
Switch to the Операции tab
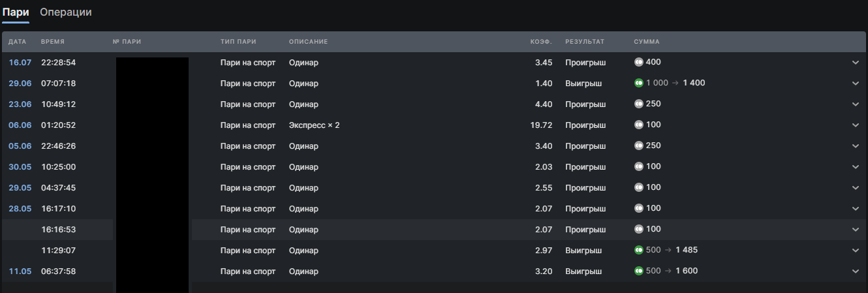coord(66,12)
